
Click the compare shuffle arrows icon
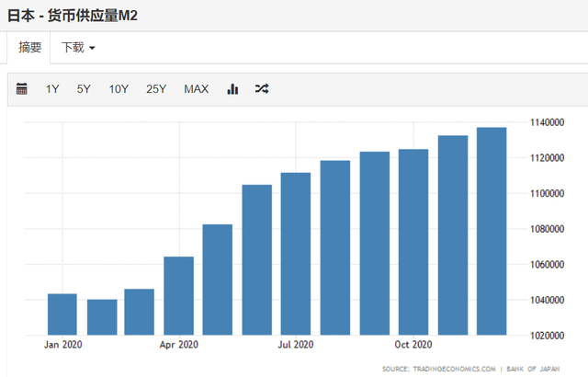[262, 89]
